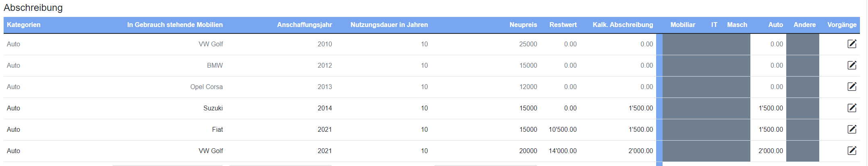Click the Restwert column header
The height and width of the screenshot is (166, 868).
coord(563,25)
